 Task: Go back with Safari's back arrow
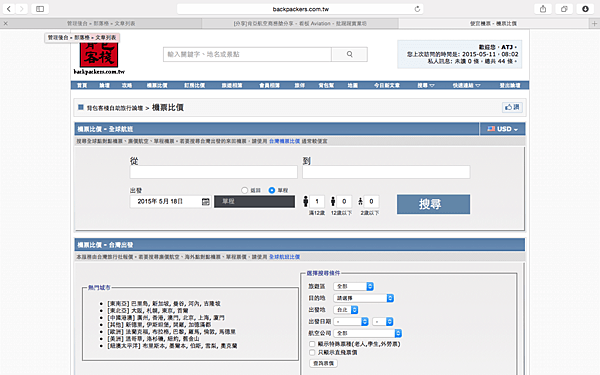coord(8,9)
